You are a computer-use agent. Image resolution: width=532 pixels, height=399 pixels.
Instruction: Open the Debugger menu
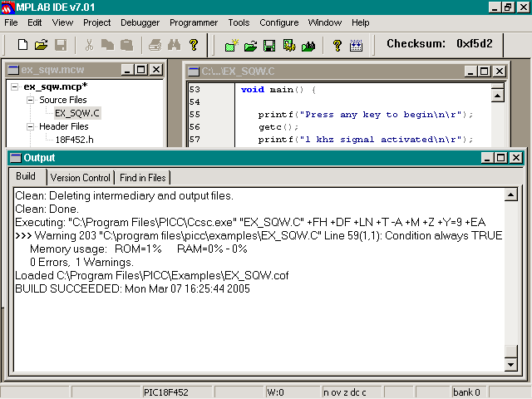coord(140,22)
